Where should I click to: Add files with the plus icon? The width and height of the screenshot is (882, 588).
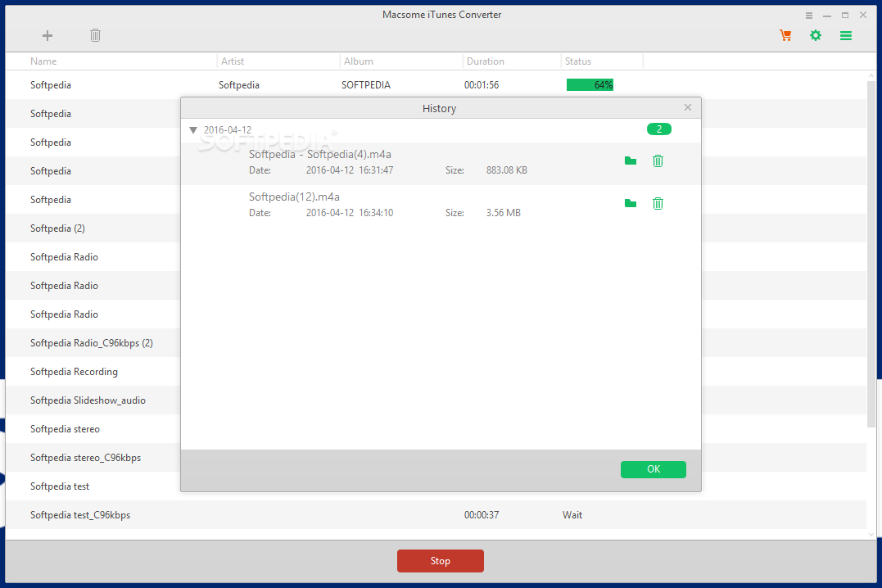47,35
